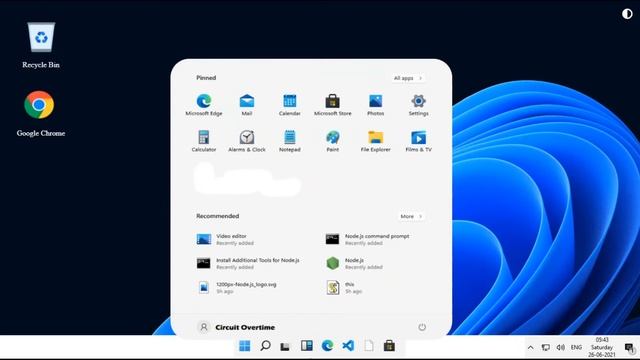Open the Films & TV app
640x360 pixels.
[418, 141]
